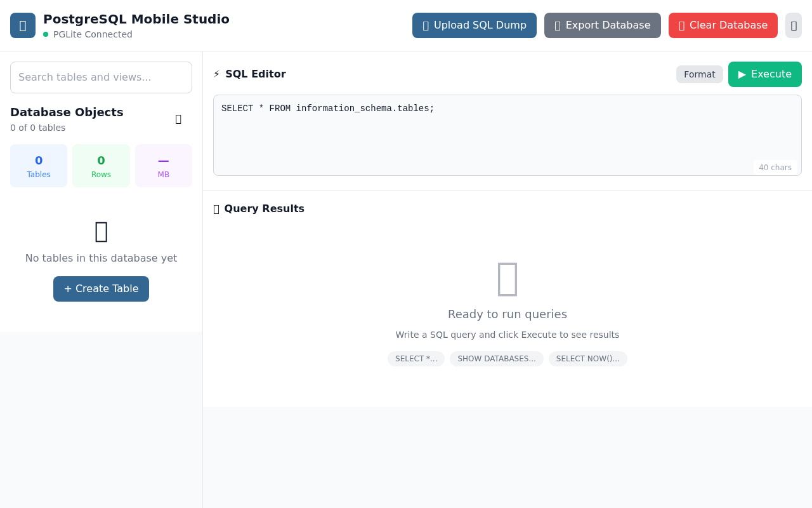Toggle the PGLite Connected status indicator

click(44, 34)
